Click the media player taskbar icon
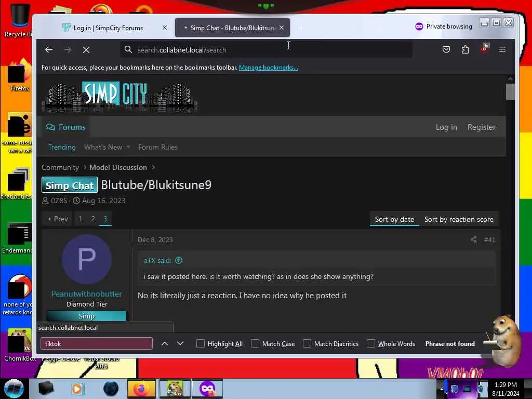 point(77,389)
